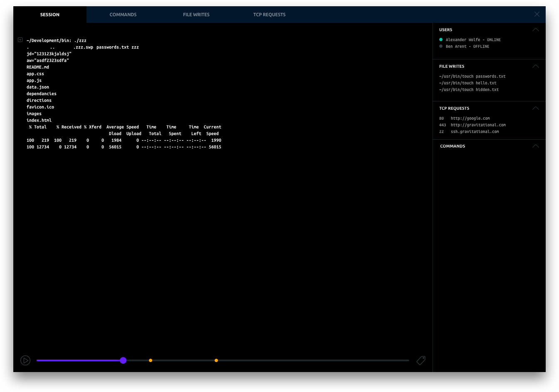The width and height of the screenshot is (559, 392).
Task: Close the session player with the X icon
Action: pyautogui.click(x=537, y=14)
